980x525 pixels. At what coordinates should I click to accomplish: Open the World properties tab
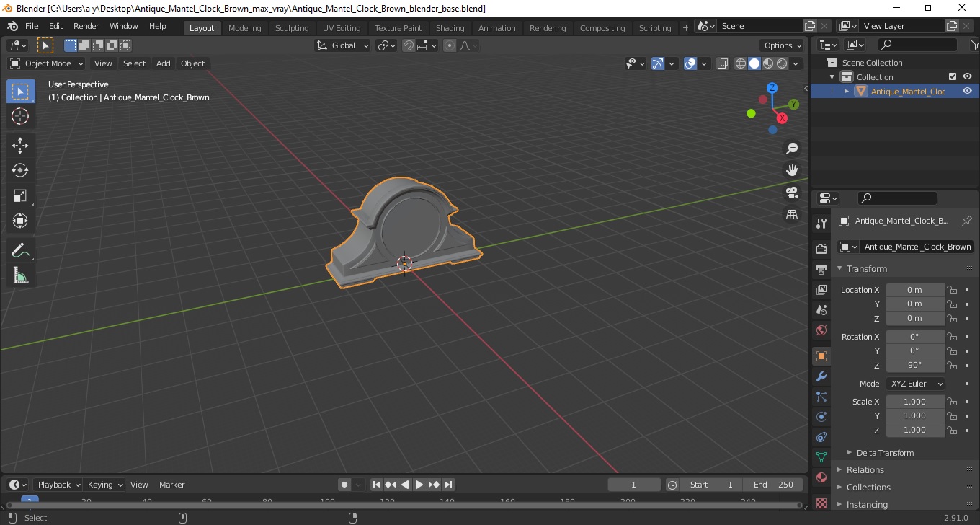pos(821,330)
